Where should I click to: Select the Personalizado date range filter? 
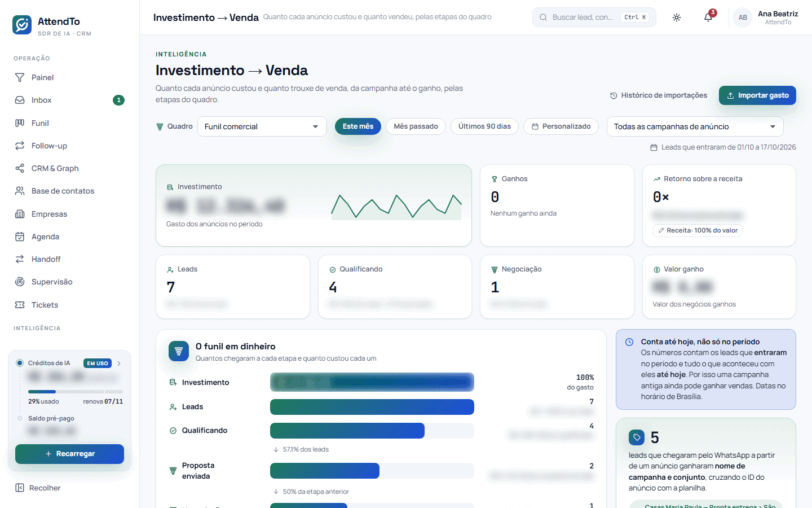[x=561, y=126]
